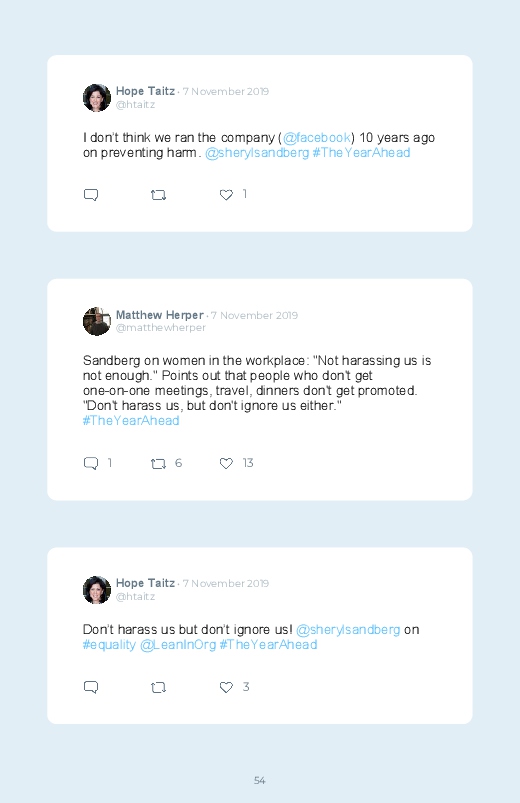
Task: Open @sherylsandberg mention in last tweet
Action: (348, 629)
